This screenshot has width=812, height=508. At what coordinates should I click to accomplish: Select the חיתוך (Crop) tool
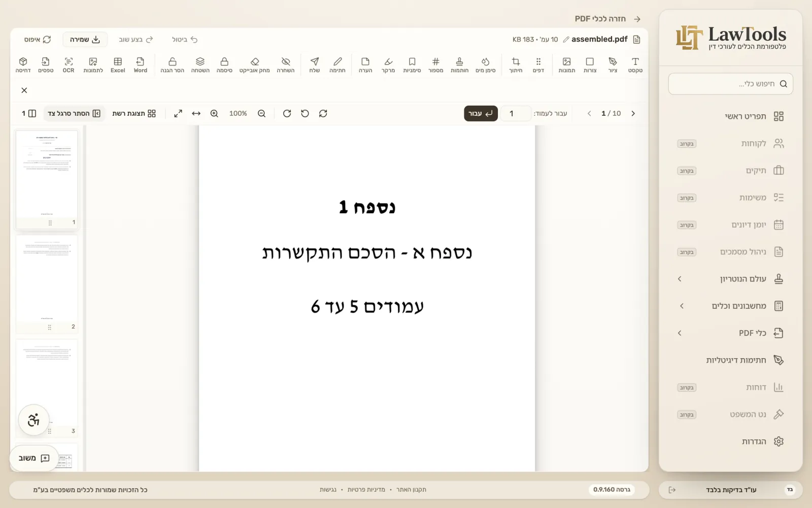(516, 65)
